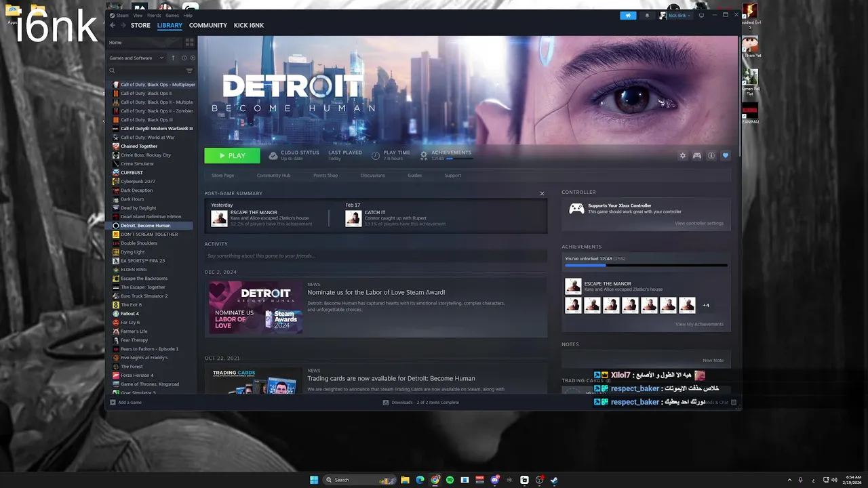Open the Catch It achievement thumbnail
The height and width of the screenshot is (488, 868).
point(353,218)
